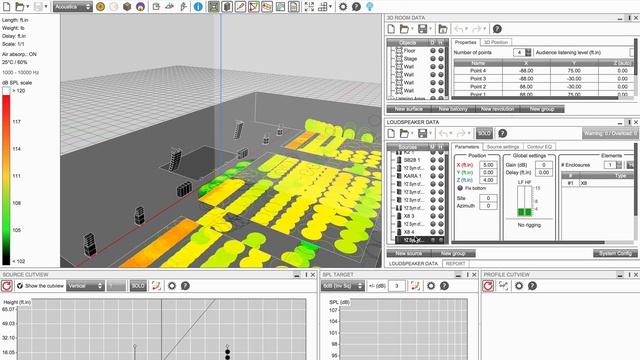Click the Gain (dB) input field

(x=544, y=165)
